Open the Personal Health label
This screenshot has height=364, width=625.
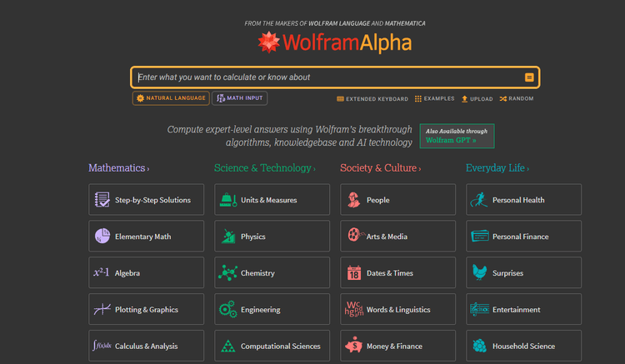point(518,200)
